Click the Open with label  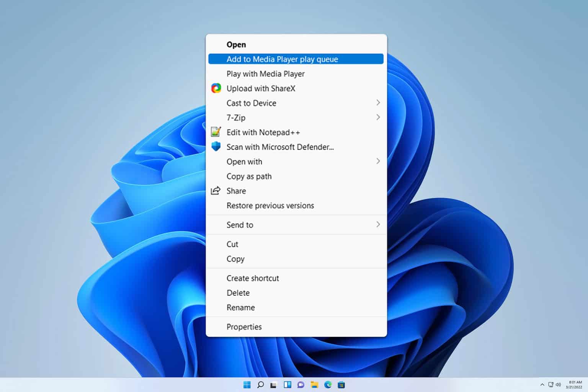(244, 162)
